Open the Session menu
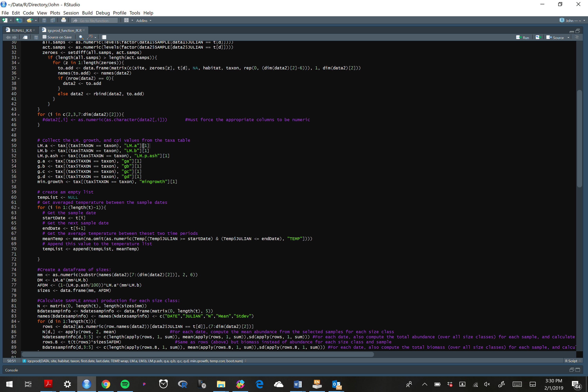 coord(71,13)
